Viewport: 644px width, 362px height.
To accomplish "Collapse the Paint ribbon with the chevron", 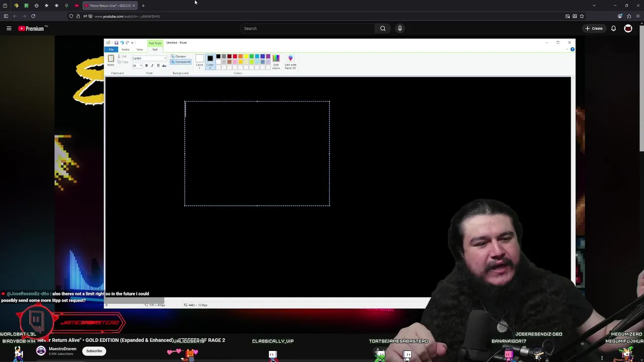I will 568,49.
